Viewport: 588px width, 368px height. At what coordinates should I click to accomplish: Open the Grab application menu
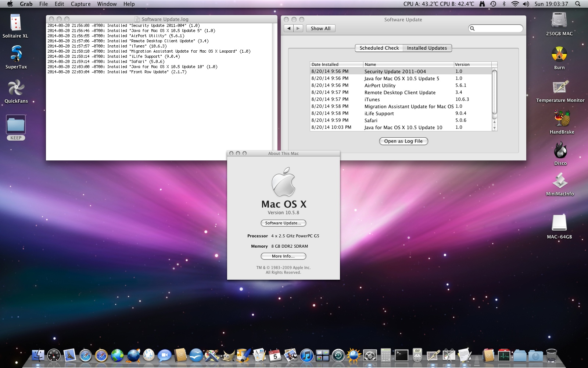click(x=26, y=4)
